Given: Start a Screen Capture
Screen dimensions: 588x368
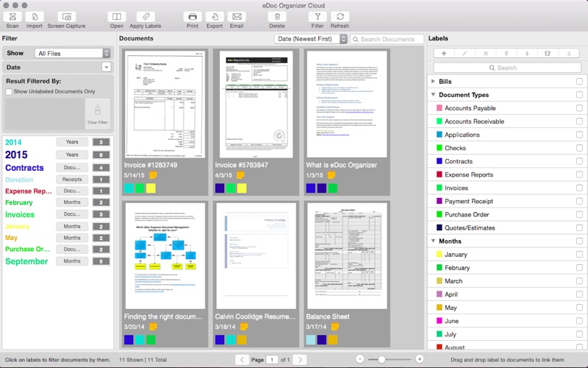Looking at the screenshot, I should 66,17.
